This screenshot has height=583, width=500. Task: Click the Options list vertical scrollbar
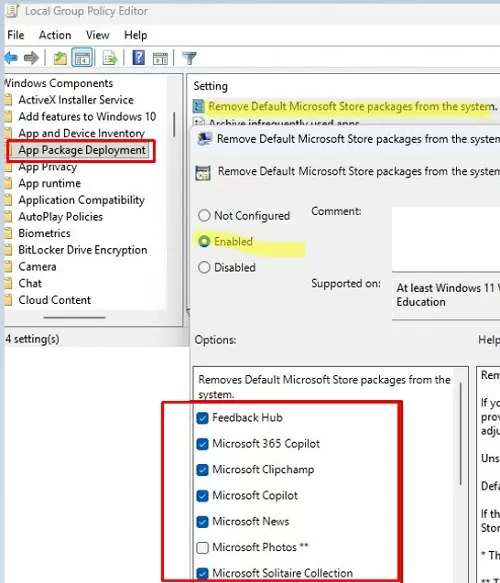click(x=461, y=434)
